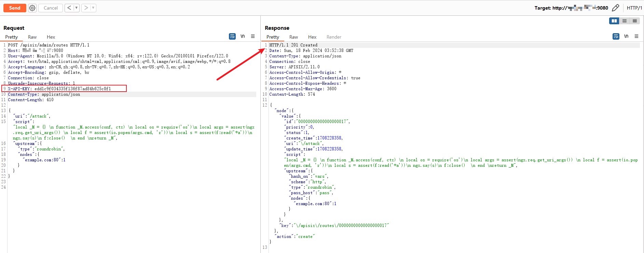Click the Host header in request
The height and width of the screenshot is (253, 644).
[36, 51]
